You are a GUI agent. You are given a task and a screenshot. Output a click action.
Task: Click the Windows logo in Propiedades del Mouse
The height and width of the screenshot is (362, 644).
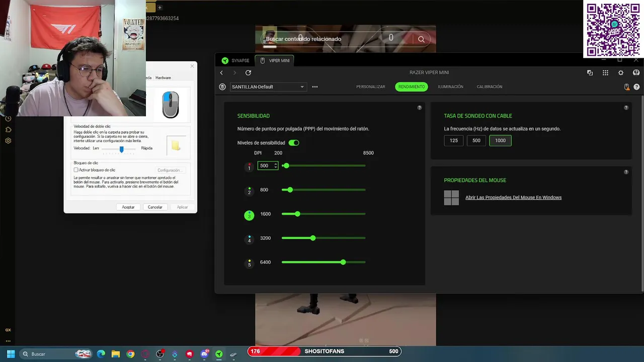451,198
